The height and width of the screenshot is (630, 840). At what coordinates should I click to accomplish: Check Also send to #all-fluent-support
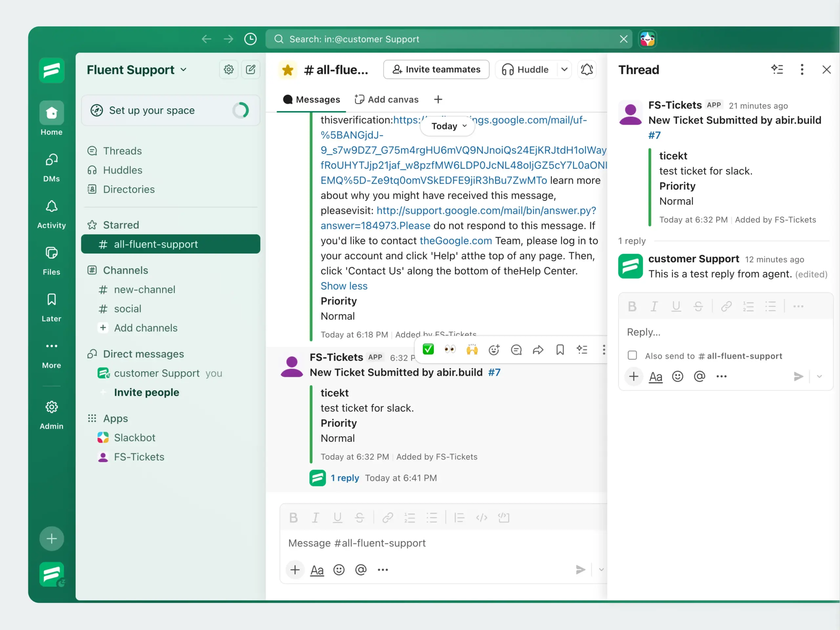(x=632, y=356)
